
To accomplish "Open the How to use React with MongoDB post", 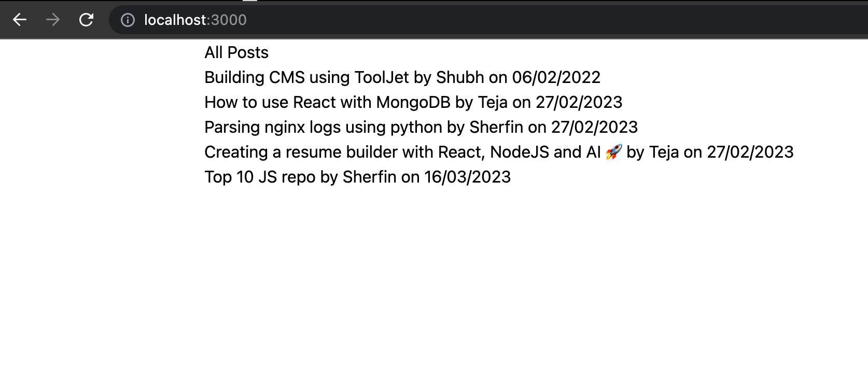I will 327,102.
